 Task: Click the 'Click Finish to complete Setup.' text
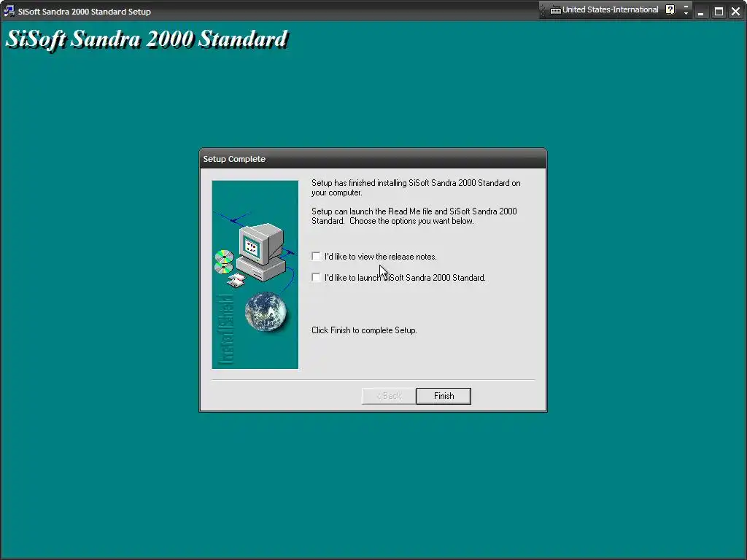[x=364, y=330]
